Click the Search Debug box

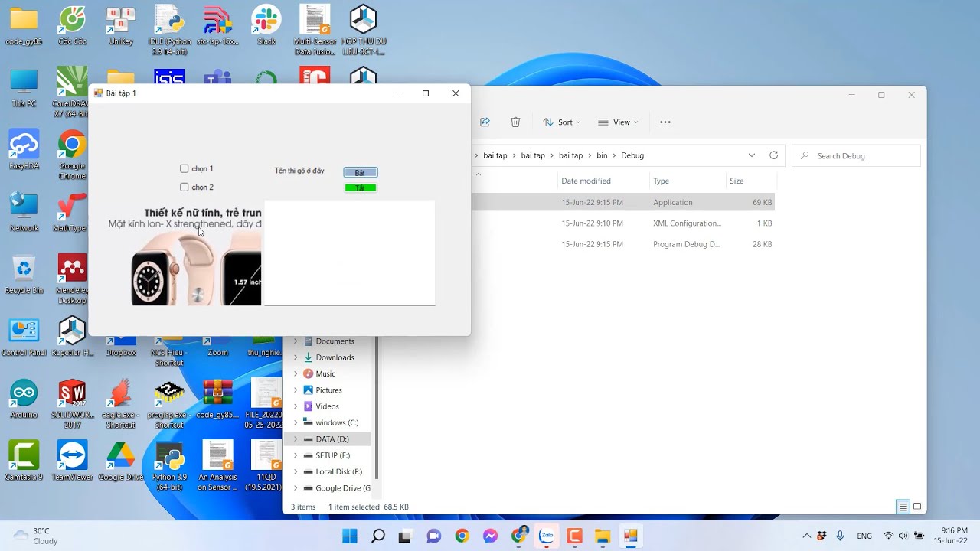pyautogui.click(x=856, y=155)
